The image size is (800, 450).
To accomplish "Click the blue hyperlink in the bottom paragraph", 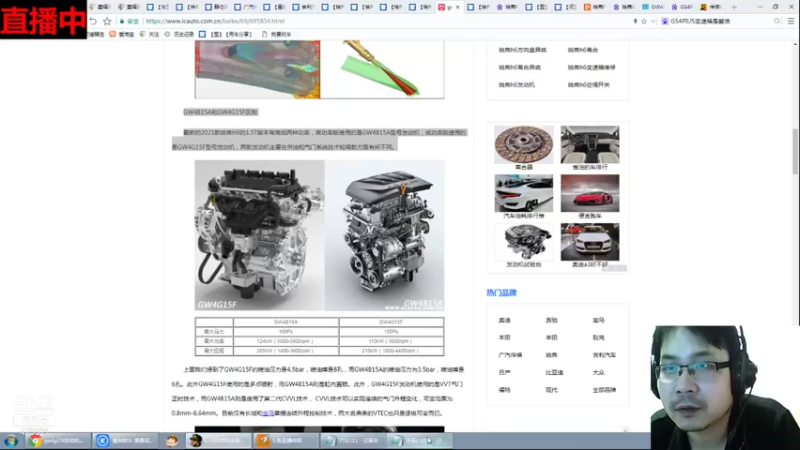I will 268,413.
